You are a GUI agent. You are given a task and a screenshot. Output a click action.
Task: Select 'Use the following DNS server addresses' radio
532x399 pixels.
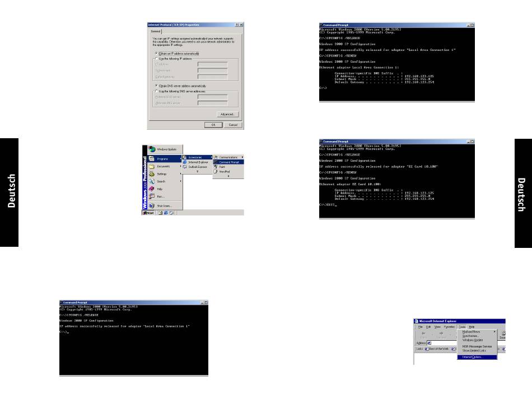tap(156, 91)
